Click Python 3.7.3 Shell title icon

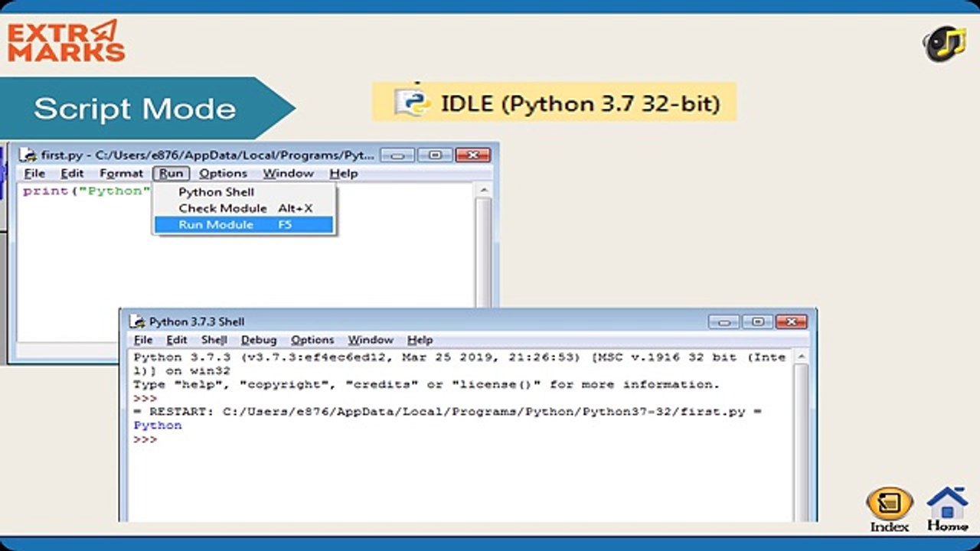pos(138,321)
